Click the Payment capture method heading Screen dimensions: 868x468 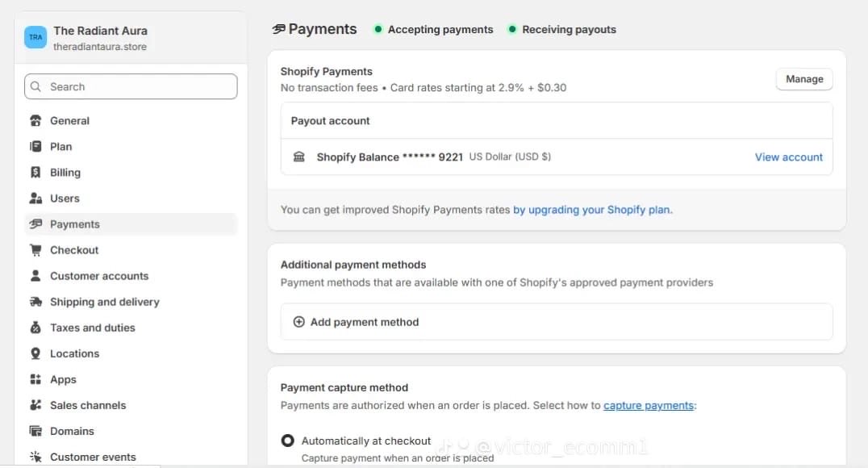[344, 387]
